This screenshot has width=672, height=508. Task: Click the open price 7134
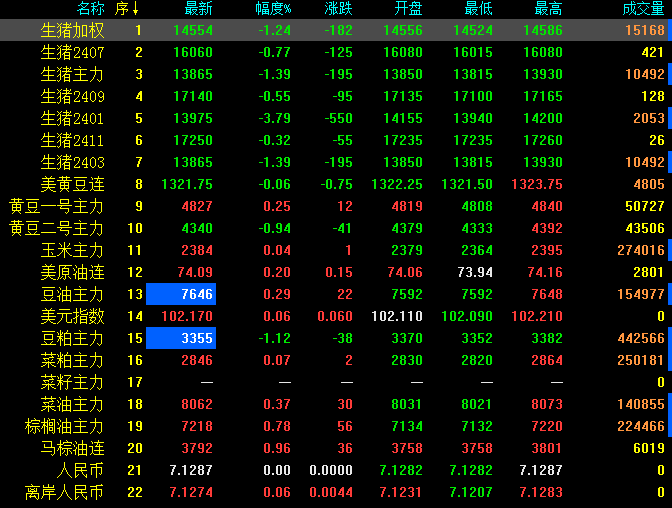click(407, 427)
